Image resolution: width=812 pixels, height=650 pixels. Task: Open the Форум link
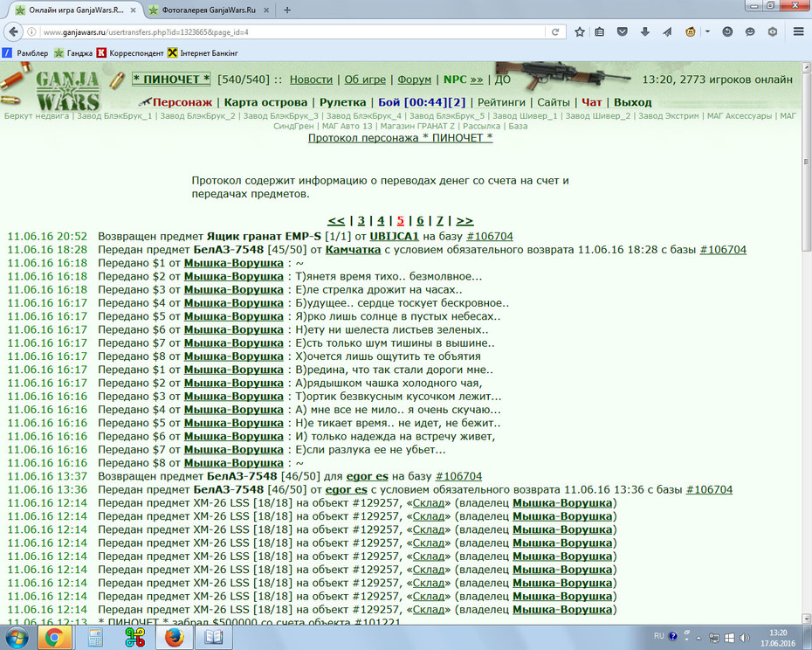(x=414, y=80)
